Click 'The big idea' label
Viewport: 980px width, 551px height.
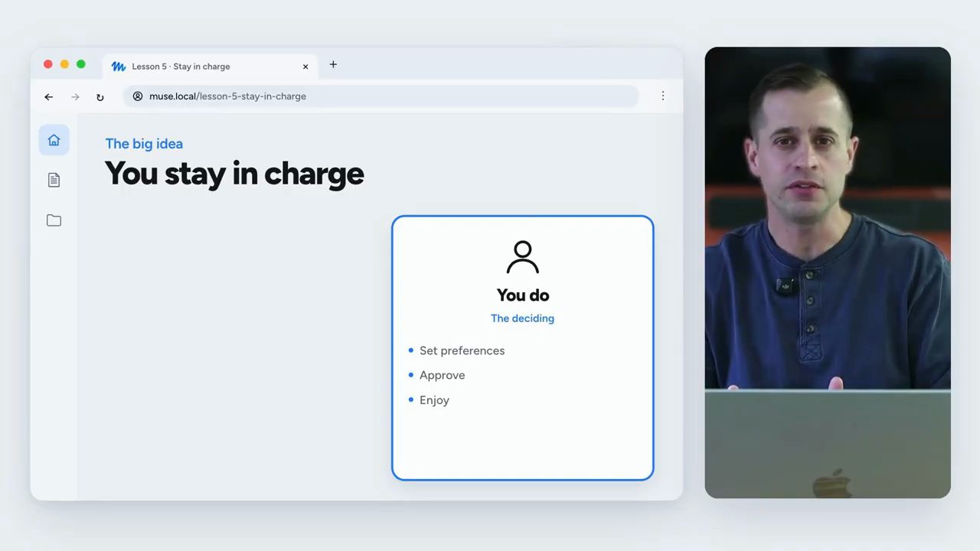coord(144,143)
